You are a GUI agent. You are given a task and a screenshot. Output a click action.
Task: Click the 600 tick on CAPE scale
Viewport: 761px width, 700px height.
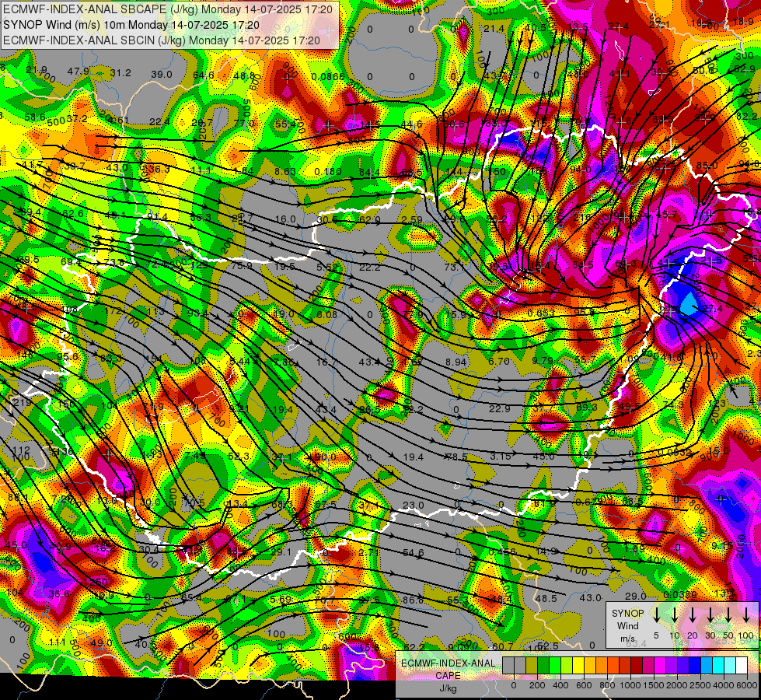[x=584, y=685]
